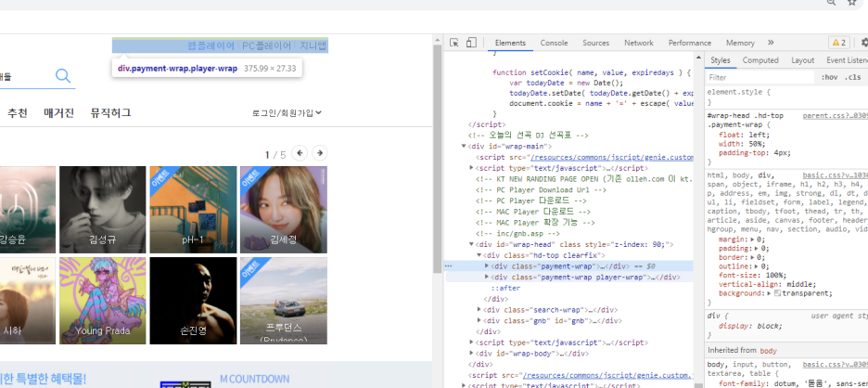Image resolution: width=868 pixels, height=388 pixels.
Task: Open the Performance tab
Action: [x=690, y=43]
